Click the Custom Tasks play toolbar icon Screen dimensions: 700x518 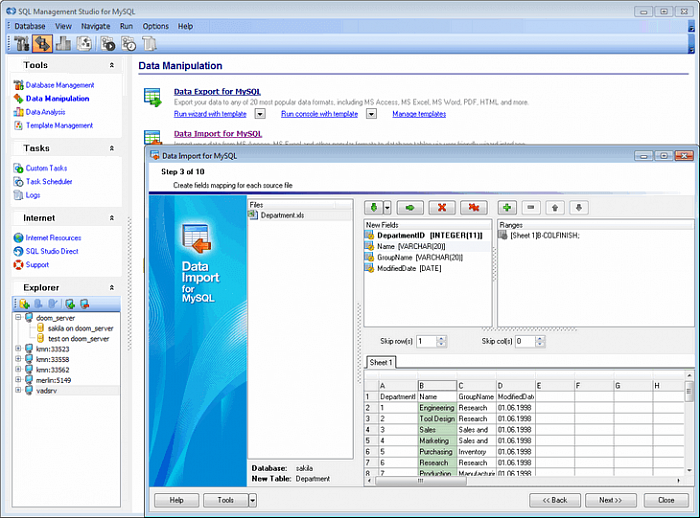click(108, 44)
